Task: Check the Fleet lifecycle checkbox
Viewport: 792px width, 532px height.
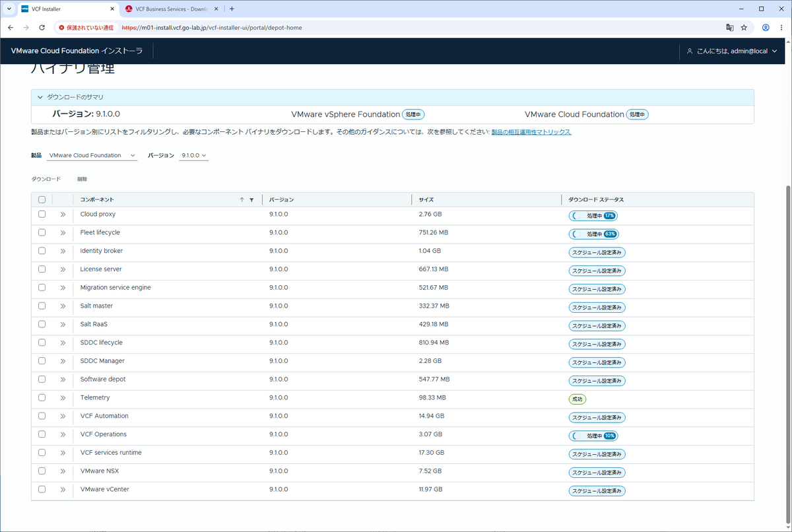Action: tap(42, 232)
